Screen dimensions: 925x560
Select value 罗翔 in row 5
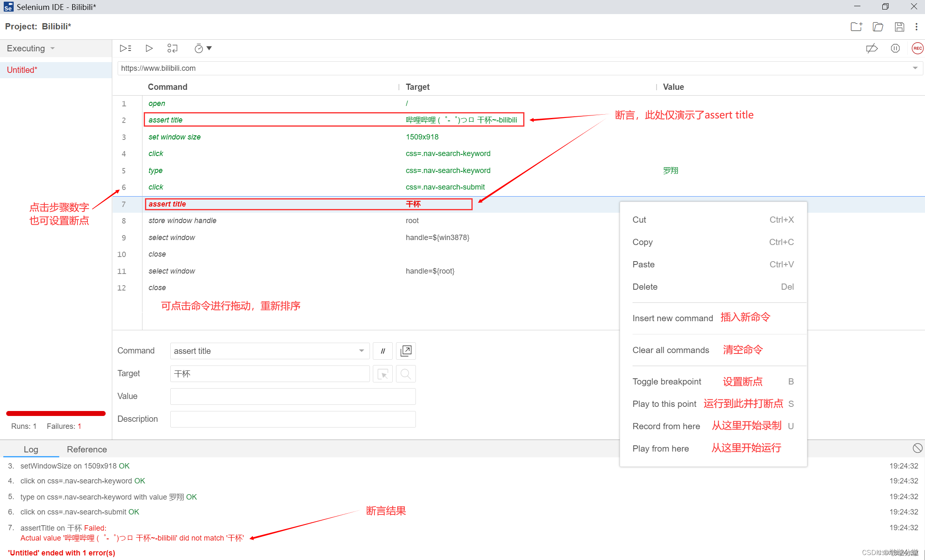[671, 171]
